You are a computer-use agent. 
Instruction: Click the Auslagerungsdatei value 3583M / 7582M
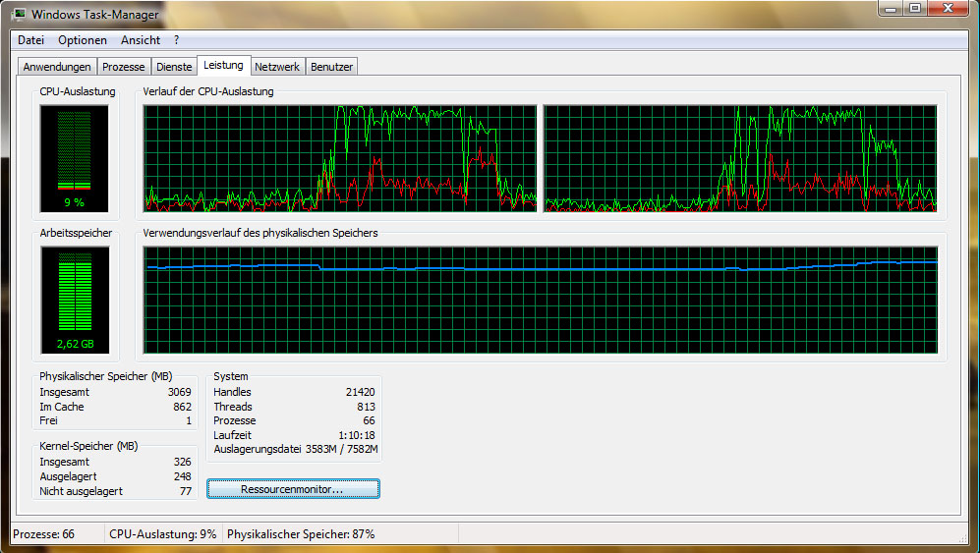click(x=341, y=449)
